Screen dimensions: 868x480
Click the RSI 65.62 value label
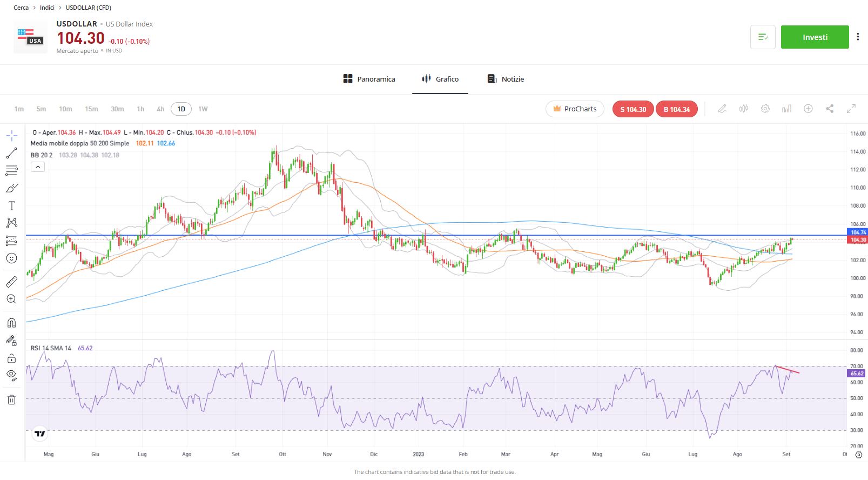point(857,373)
